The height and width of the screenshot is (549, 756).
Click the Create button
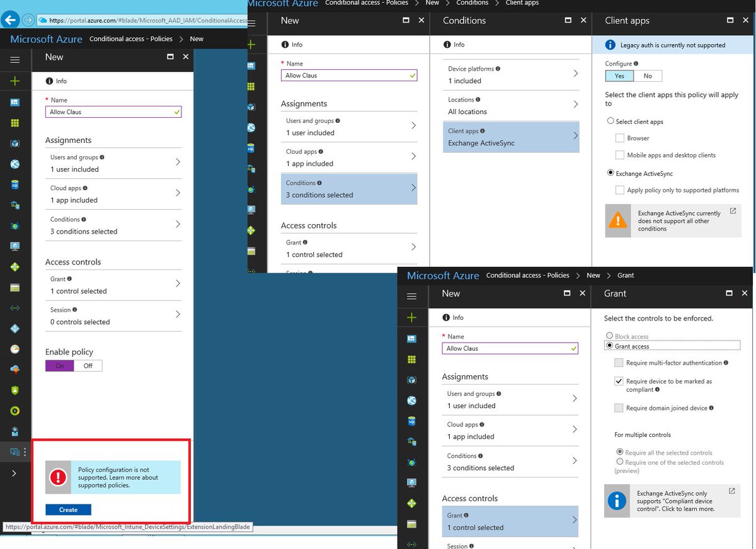(67, 509)
